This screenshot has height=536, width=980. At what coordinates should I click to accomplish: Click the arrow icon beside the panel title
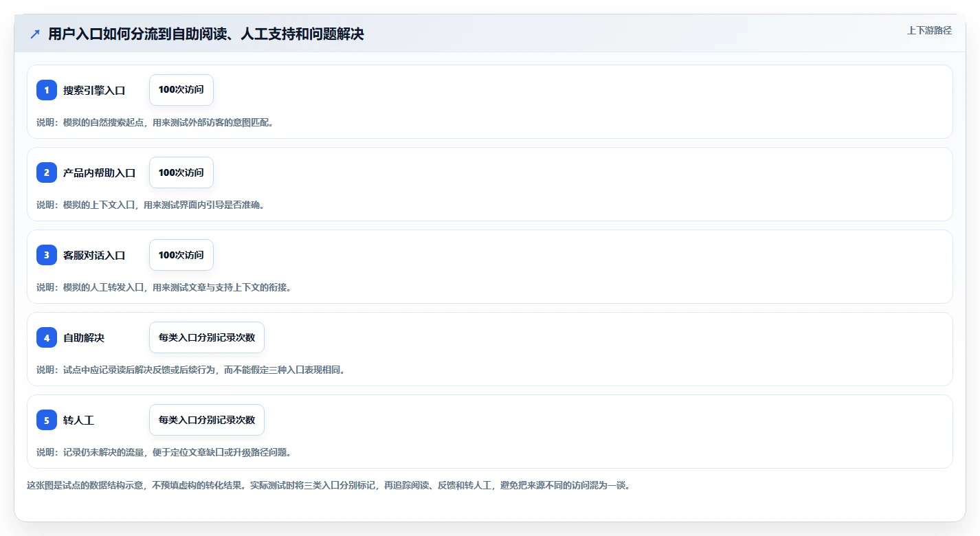tap(35, 34)
